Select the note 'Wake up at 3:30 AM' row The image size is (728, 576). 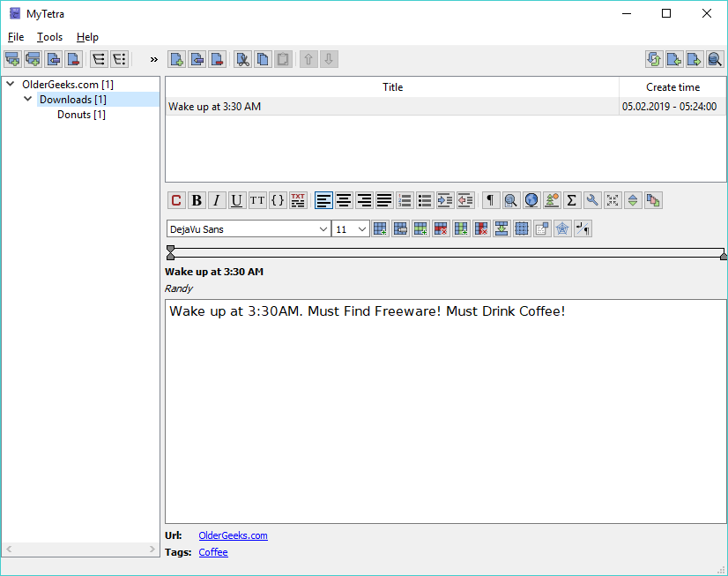(446, 107)
